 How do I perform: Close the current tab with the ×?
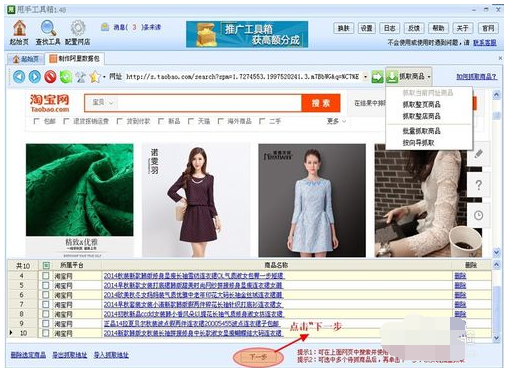tap(500, 58)
